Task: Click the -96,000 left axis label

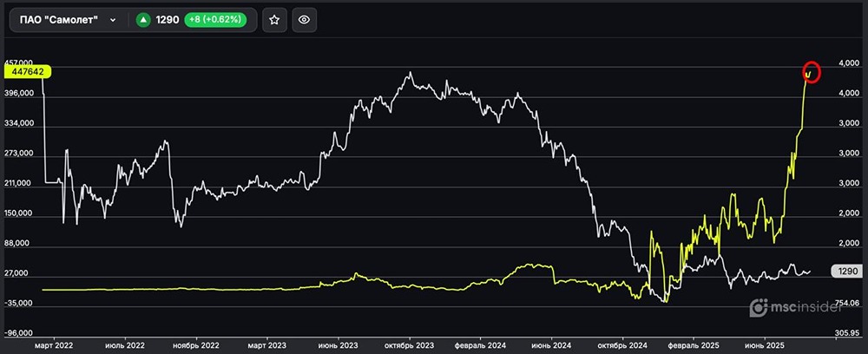Action: (x=16, y=333)
